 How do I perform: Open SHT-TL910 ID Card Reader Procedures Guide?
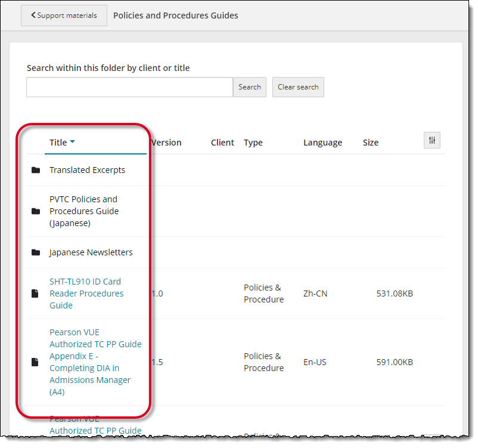(x=86, y=293)
